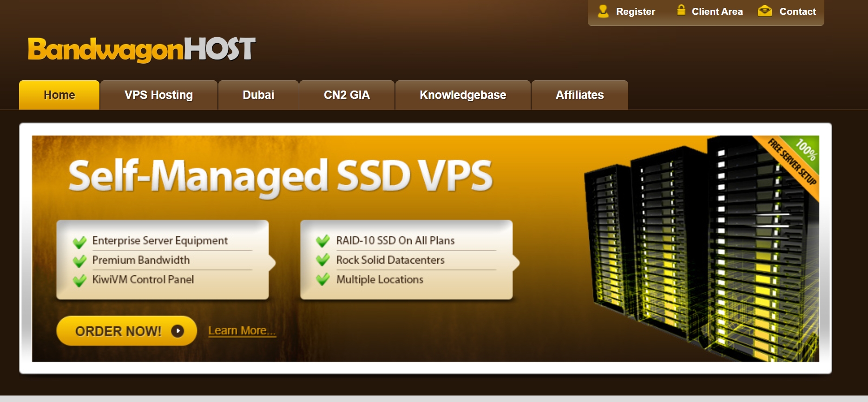The width and height of the screenshot is (868, 402).
Task: Click the Self-Managed SSD VPS banner heading
Action: click(280, 177)
